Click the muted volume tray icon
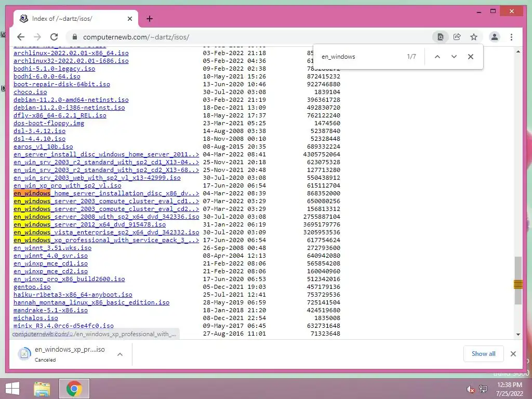 (470, 389)
